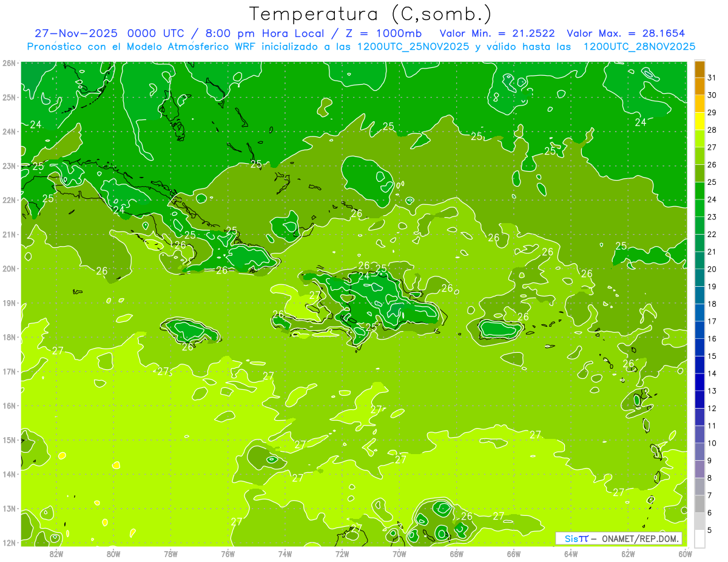Click the 19N latitude axis label
This screenshot has height=562, width=728.
pyautogui.click(x=9, y=303)
